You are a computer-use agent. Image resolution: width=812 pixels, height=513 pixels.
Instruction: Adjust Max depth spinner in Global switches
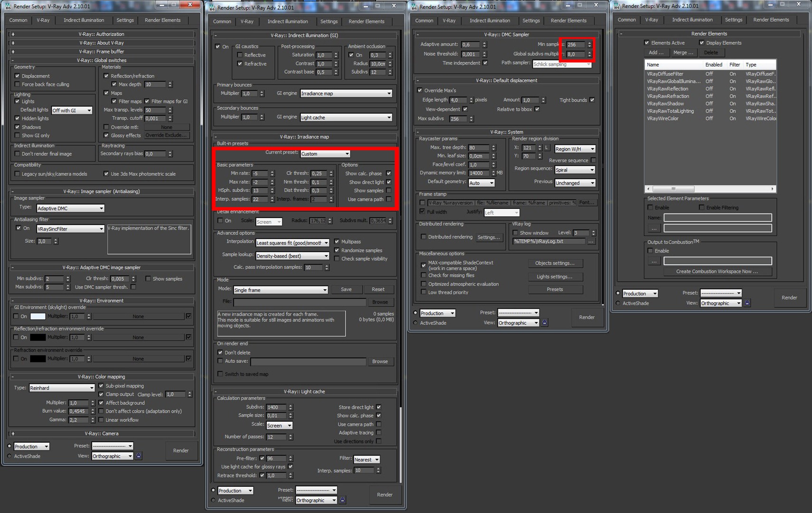tap(170, 85)
